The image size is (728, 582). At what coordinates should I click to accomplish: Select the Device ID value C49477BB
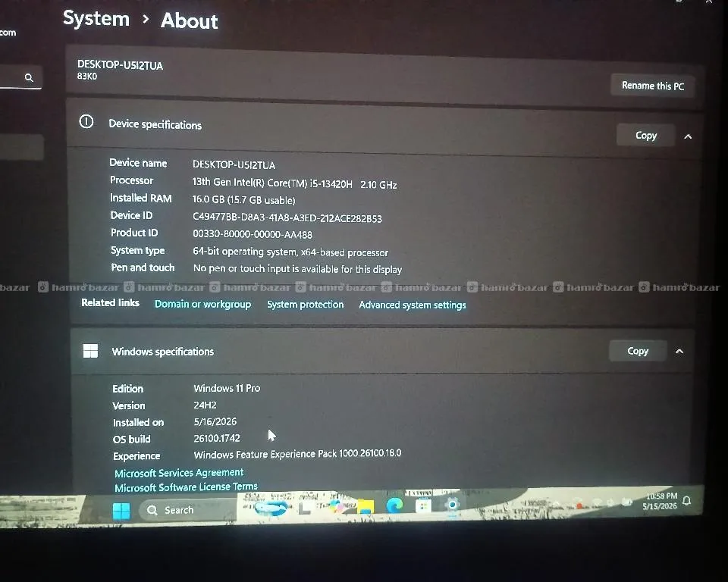[x=287, y=217]
